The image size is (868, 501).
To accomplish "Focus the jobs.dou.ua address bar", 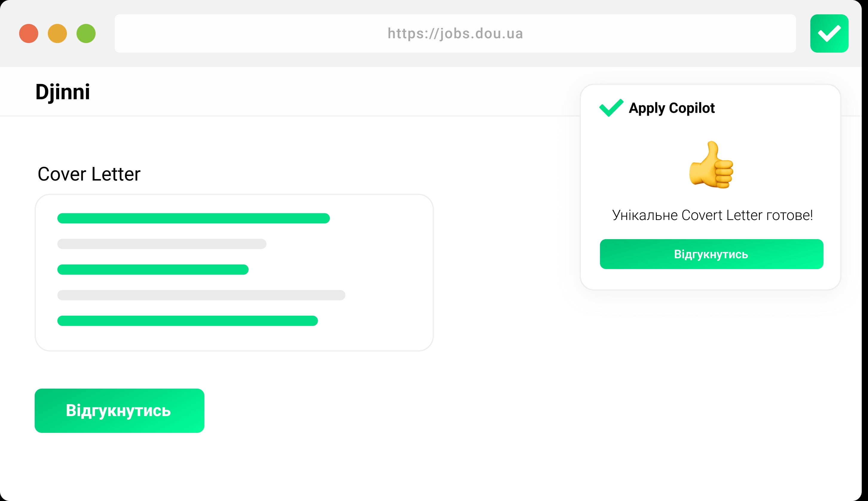I will [455, 33].
